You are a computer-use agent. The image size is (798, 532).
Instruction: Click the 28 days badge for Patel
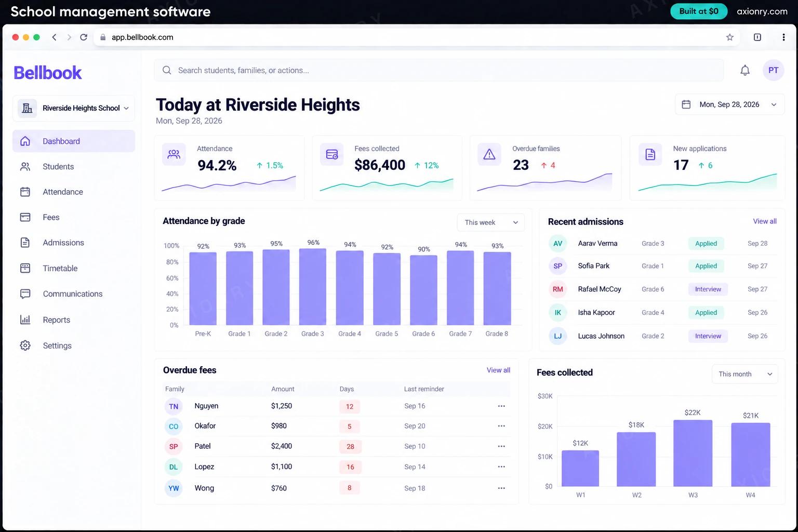click(x=350, y=446)
